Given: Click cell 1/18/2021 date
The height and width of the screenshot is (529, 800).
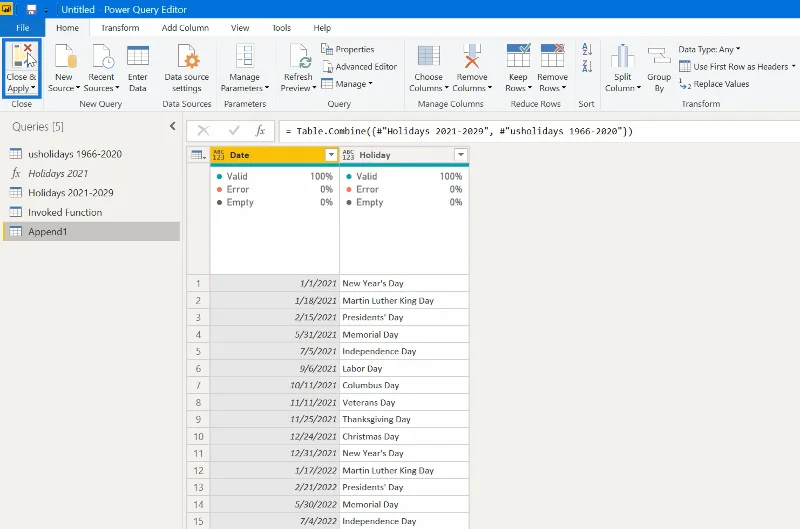Looking at the screenshot, I should (x=274, y=300).
